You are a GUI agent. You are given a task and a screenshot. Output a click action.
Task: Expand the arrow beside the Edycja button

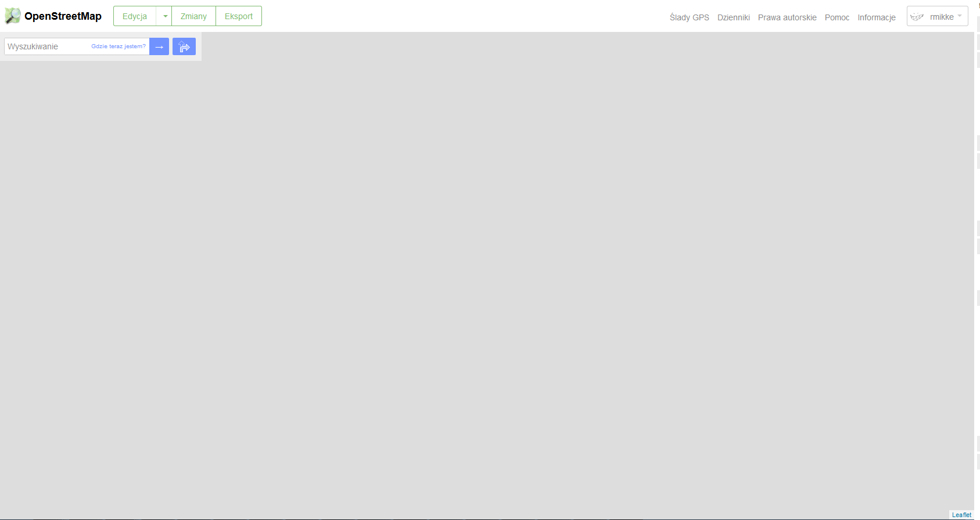click(165, 16)
